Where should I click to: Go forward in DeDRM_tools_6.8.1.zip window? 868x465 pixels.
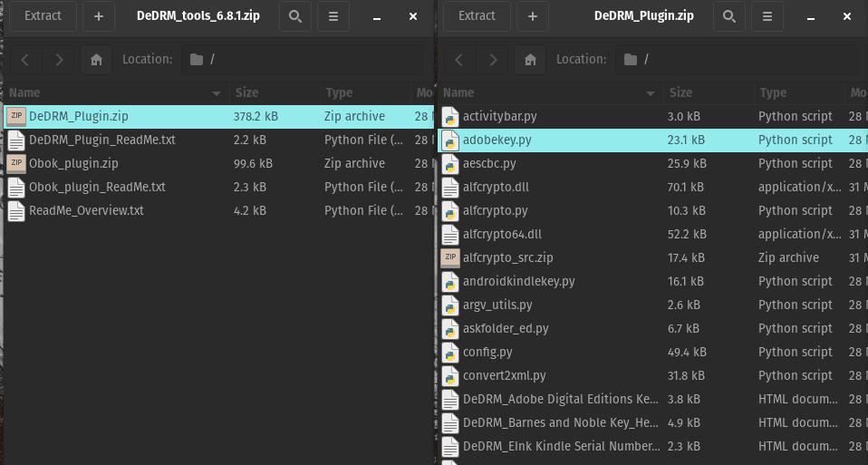coord(59,59)
